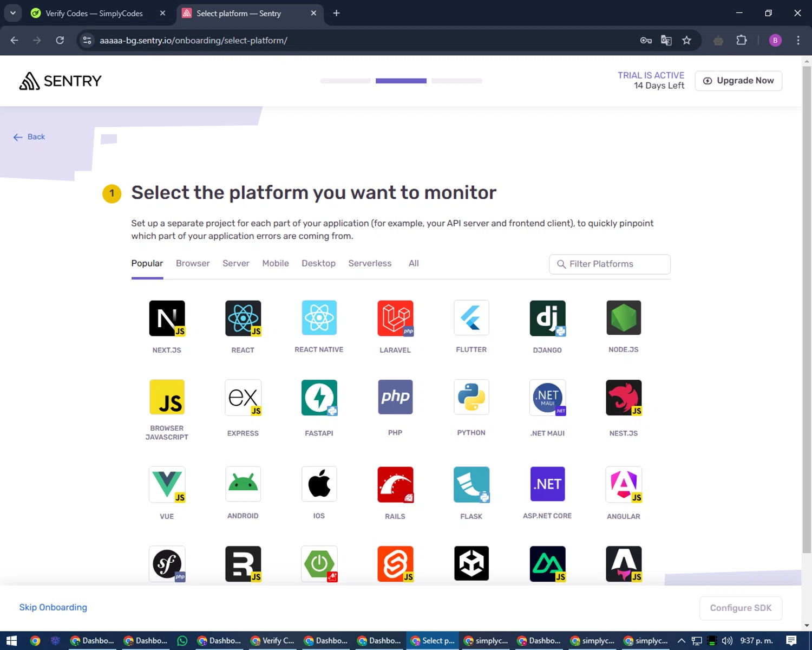Click the taskbar clock 9:37 p. m.
The image size is (812, 650).
(756, 641)
